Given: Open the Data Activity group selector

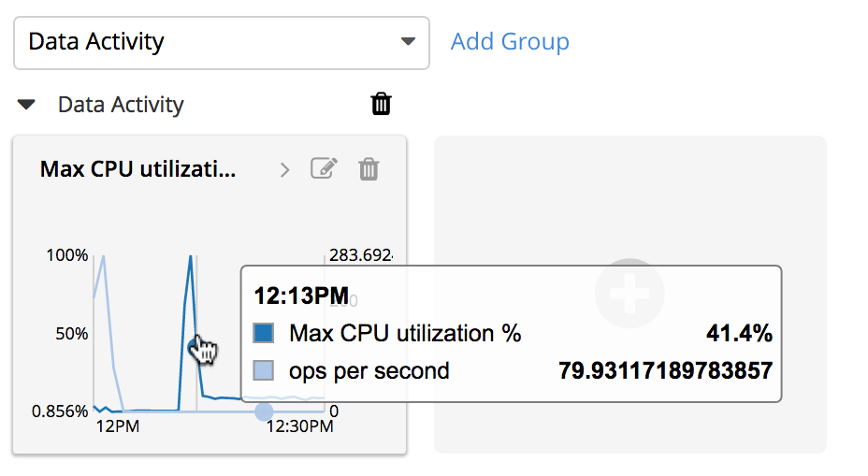Looking at the screenshot, I should 221,42.
